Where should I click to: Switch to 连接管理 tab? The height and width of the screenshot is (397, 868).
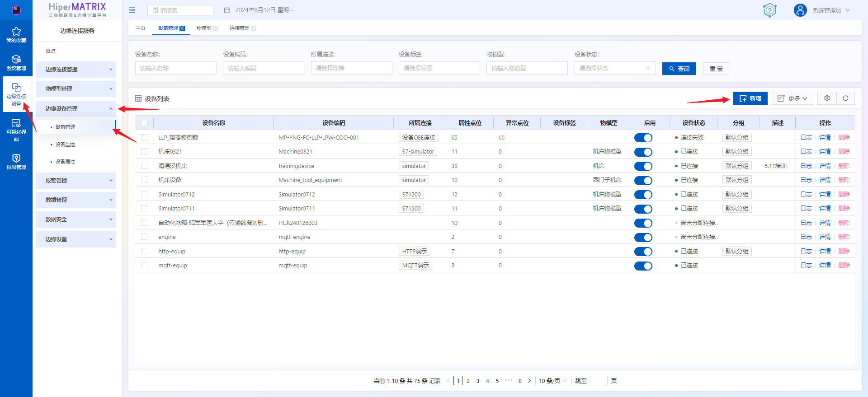click(x=239, y=28)
